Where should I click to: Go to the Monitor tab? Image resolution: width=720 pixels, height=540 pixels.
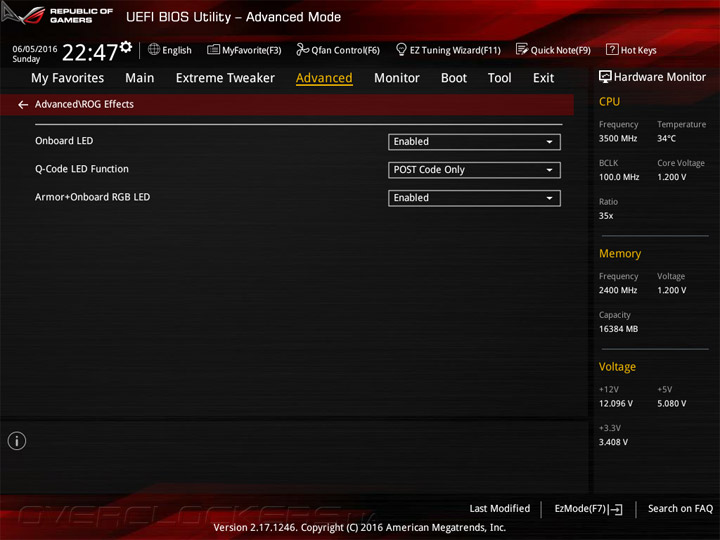[x=397, y=78]
